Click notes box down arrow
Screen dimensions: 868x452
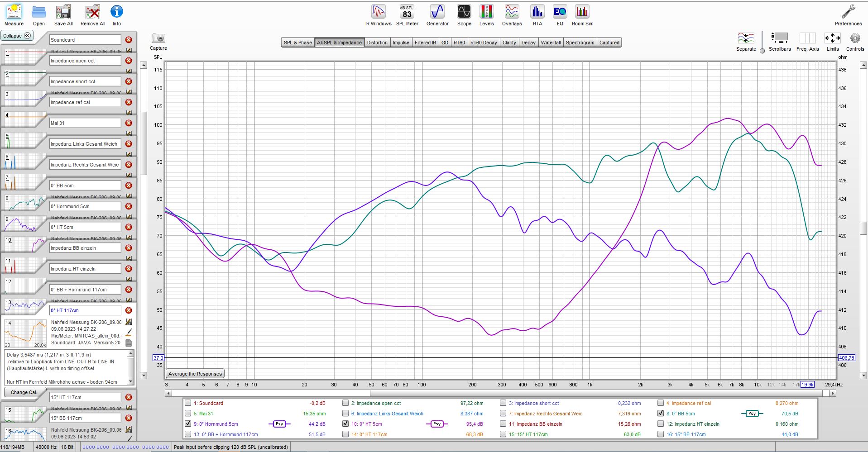(130, 381)
